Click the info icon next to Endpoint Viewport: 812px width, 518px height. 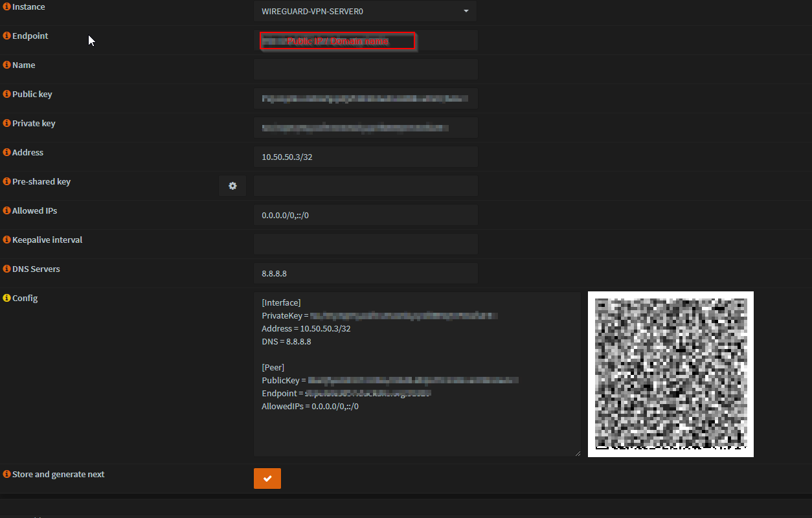(7, 36)
